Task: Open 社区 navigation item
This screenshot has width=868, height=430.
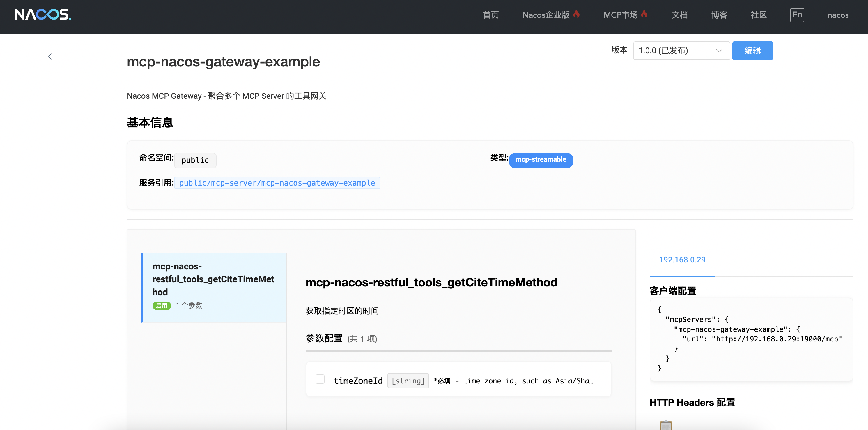Action: click(759, 15)
